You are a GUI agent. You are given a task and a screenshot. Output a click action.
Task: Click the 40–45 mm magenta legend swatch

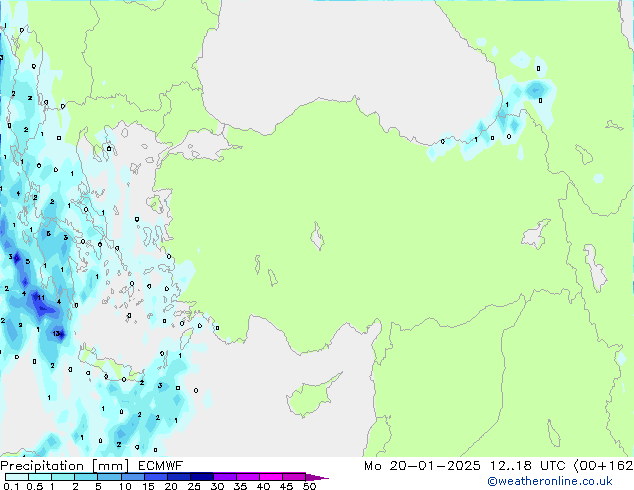click(x=271, y=477)
